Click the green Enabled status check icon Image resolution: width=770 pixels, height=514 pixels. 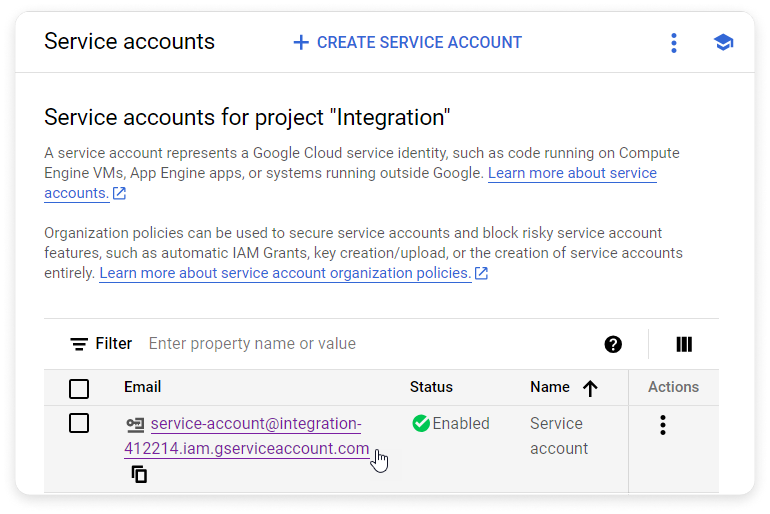pos(421,423)
